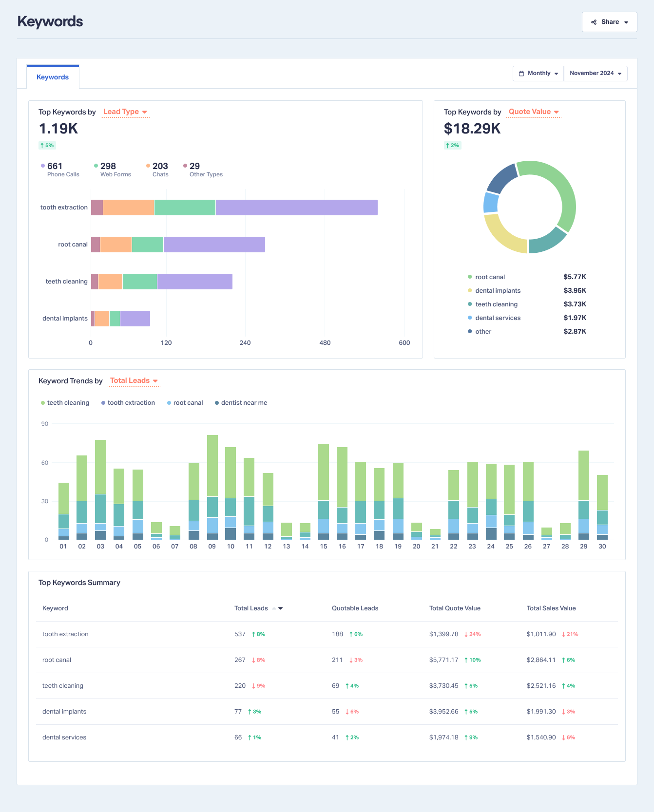Click the root canal donut legend entry
The height and width of the screenshot is (812, 654).
click(x=527, y=277)
